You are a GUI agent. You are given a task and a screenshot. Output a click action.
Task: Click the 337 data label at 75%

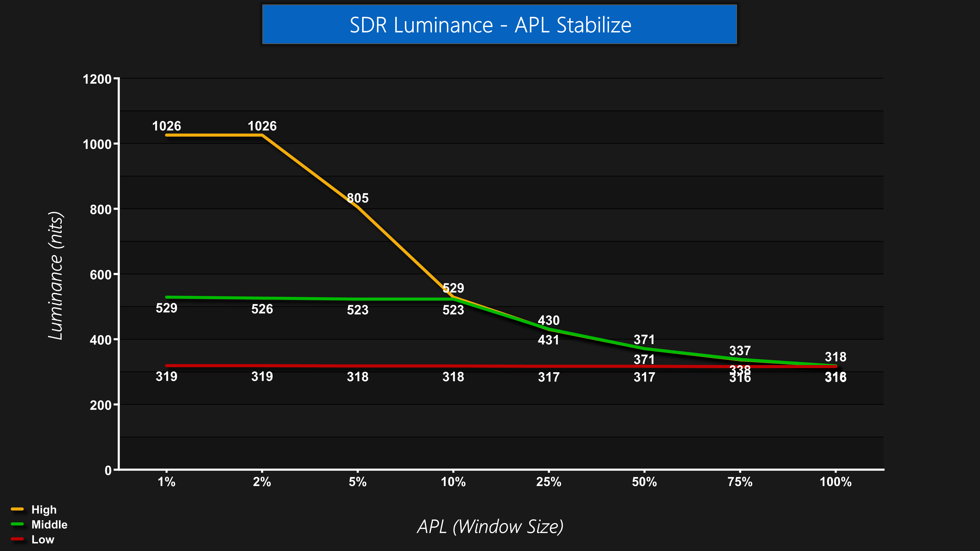[740, 350]
